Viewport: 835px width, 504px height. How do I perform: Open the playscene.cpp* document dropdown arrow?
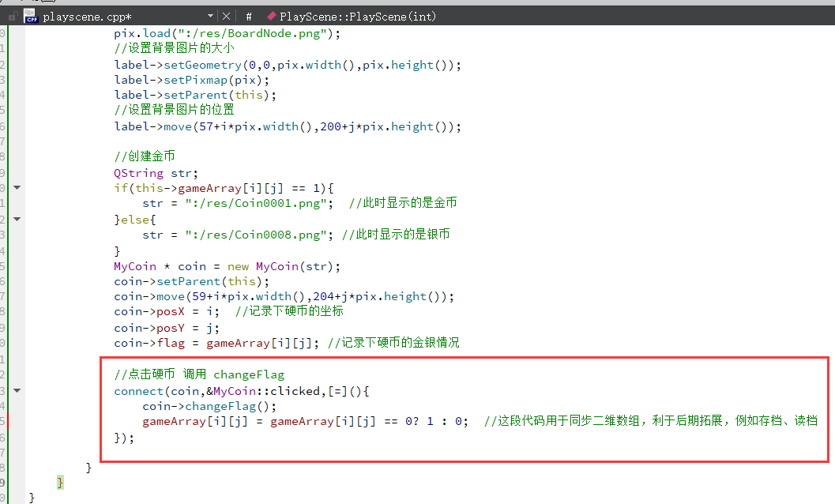[210, 16]
